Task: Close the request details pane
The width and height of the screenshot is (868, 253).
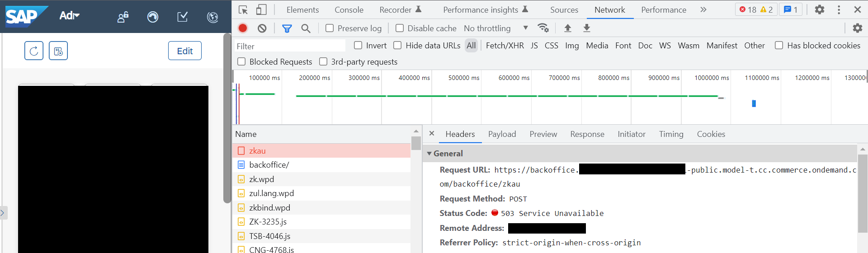Action: pos(432,134)
